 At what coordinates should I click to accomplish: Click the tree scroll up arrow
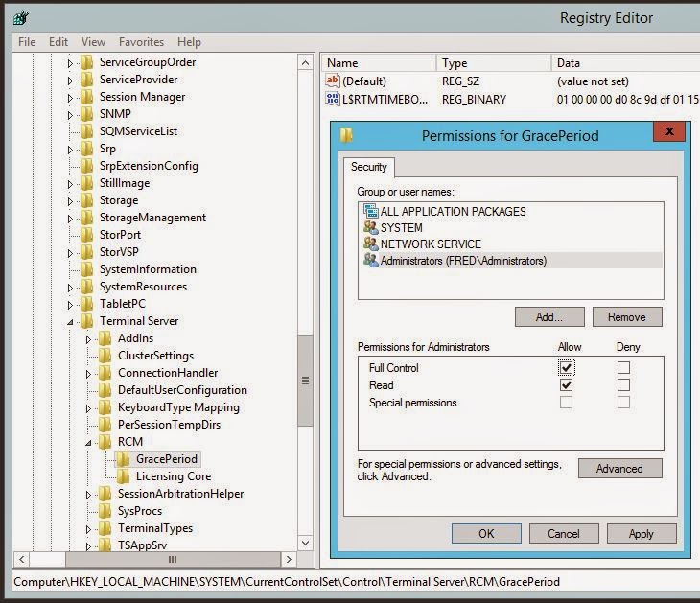(305, 63)
